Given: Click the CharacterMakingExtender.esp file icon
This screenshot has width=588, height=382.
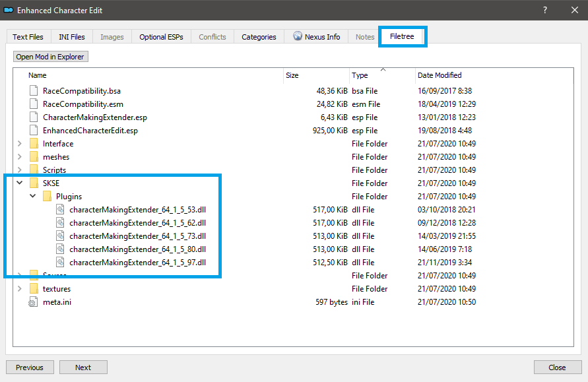Looking at the screenshot, I should [x=34, y=117].
